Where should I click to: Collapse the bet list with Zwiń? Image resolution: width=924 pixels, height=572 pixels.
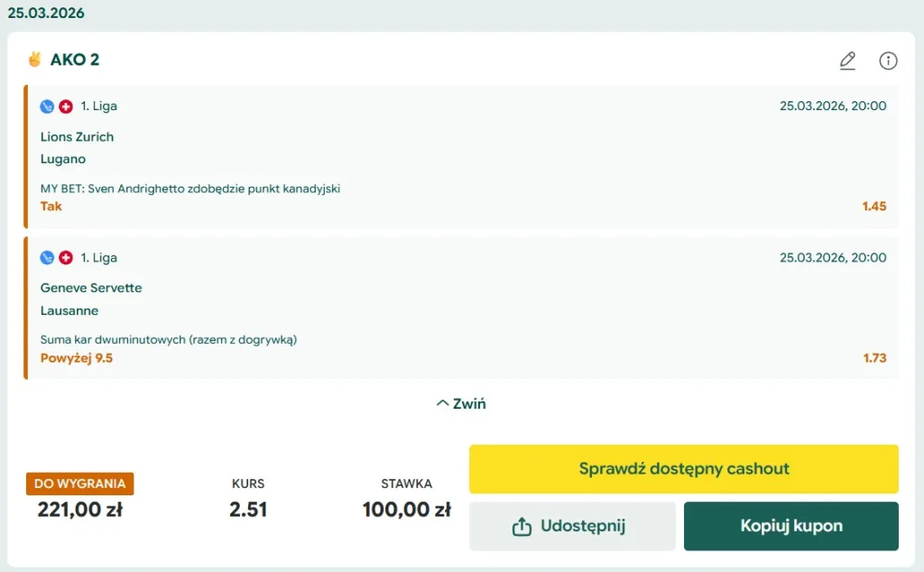(x=461, y=403)
